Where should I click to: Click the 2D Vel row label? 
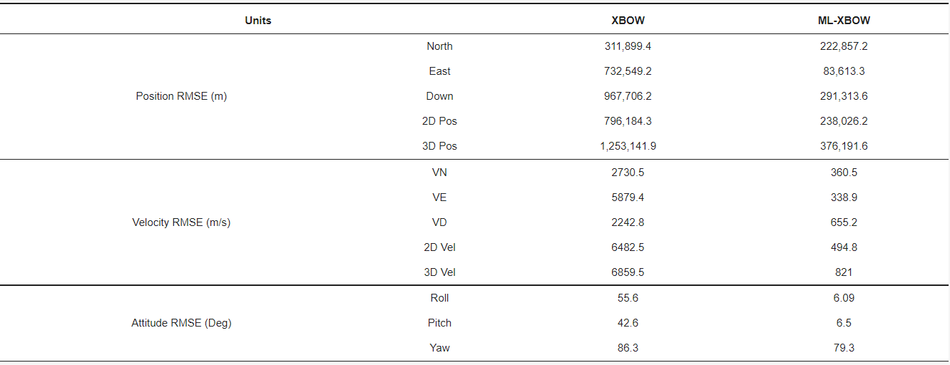click(x=439, y=247)
